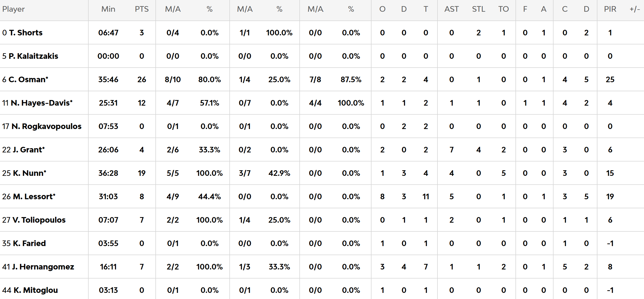Image resolution: width=644 pixels, height=299 pixels.
Task: Select P. Kalaitzakis in the table
Action: pos(34,56)
